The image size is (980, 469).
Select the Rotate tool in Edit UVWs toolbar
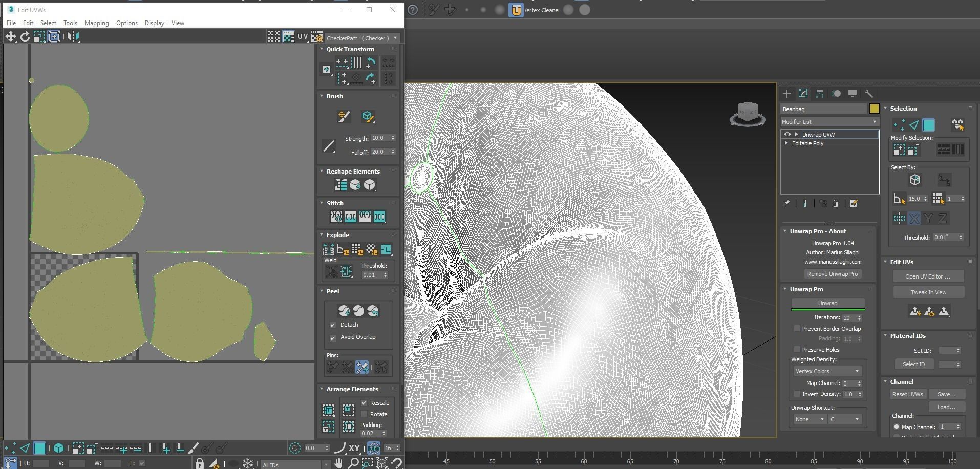coord(25,36)
